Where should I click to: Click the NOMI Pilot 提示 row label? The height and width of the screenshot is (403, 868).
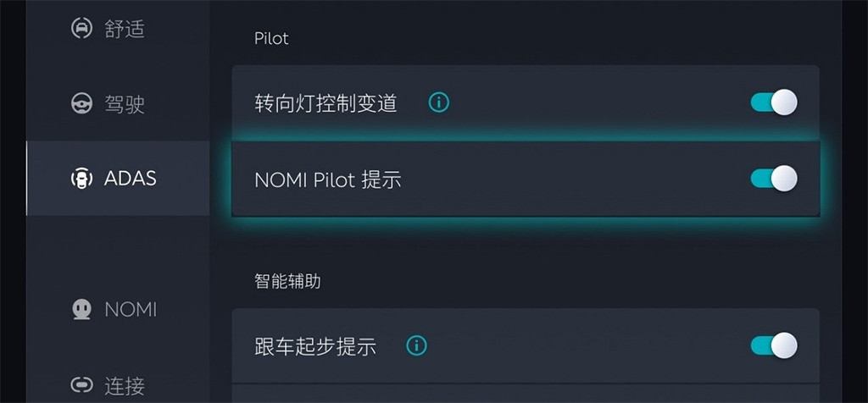pos(328,179)
